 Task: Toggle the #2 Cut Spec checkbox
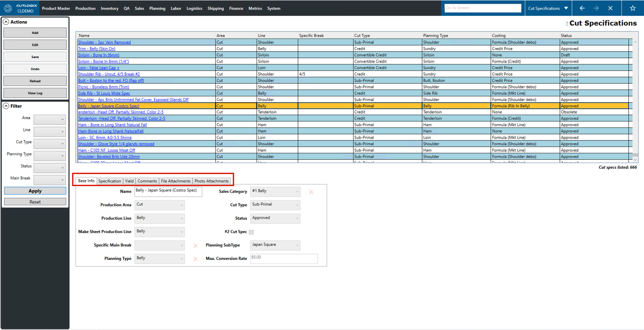(251, 232)
